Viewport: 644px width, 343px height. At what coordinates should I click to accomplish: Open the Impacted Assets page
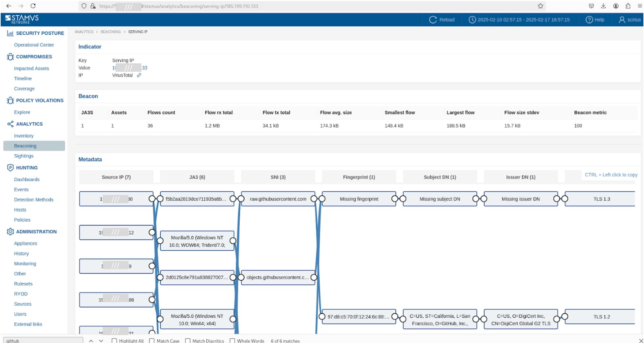31,68
